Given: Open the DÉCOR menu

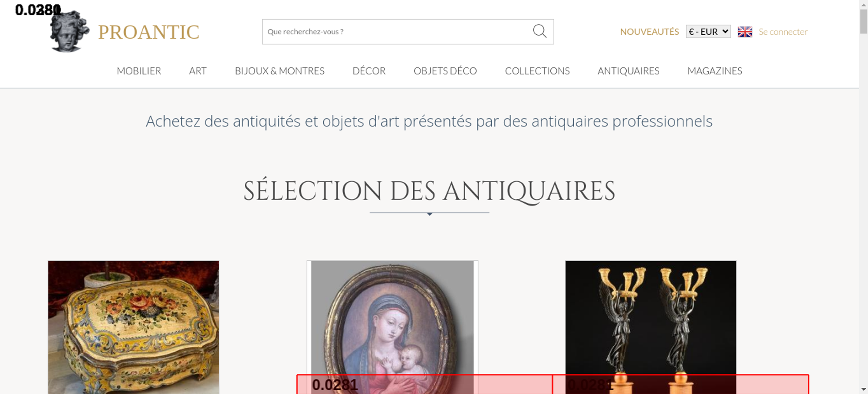Looking at the screenshot, I should [x=369, y=71].
